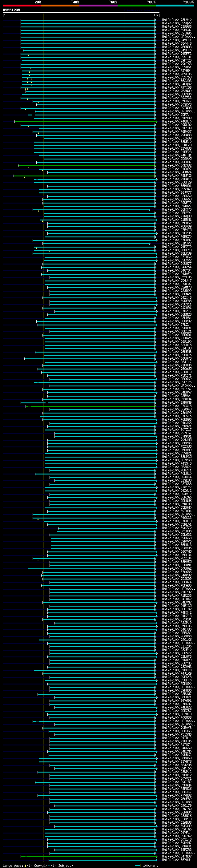The width and height of the screenshot is (197, 868).
Task: Select the UniRef100_A9TIQ8 label
Action: click(x=177, y=88)
